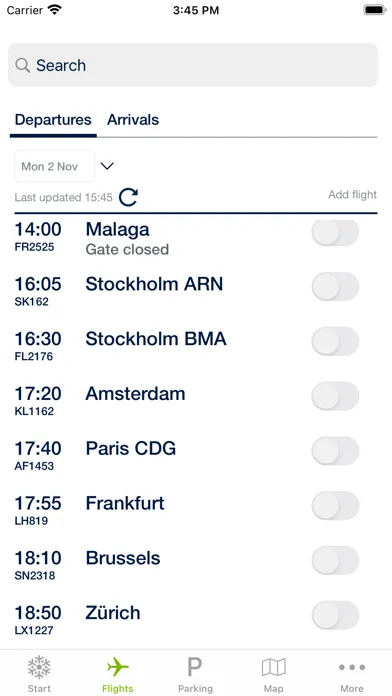Tap the Add flight link

(352, 194)
